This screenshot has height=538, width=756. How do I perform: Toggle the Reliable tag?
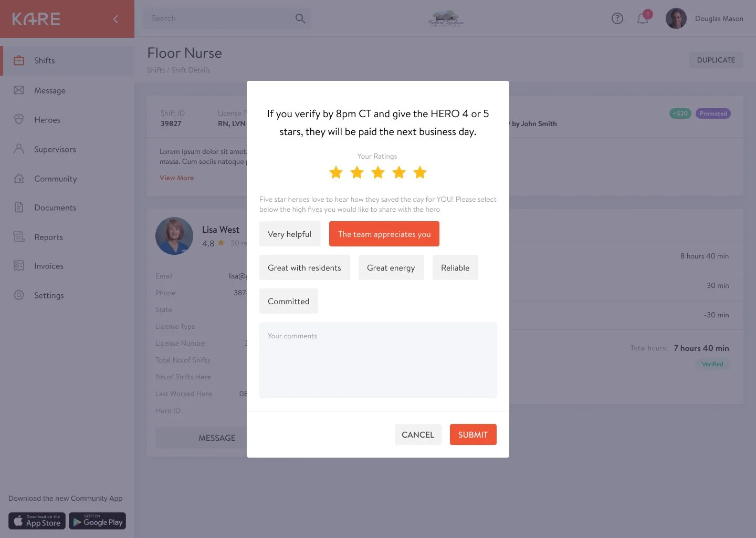(455, 267)
